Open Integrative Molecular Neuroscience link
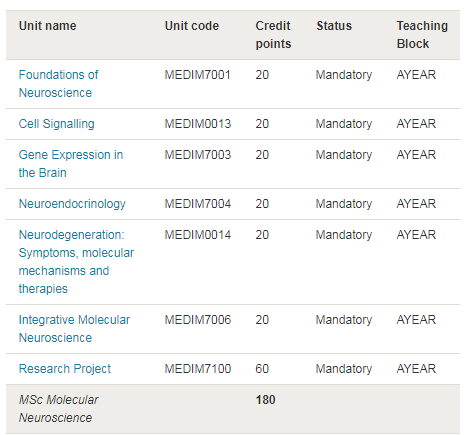468x435 pixels. coord(74,329)
